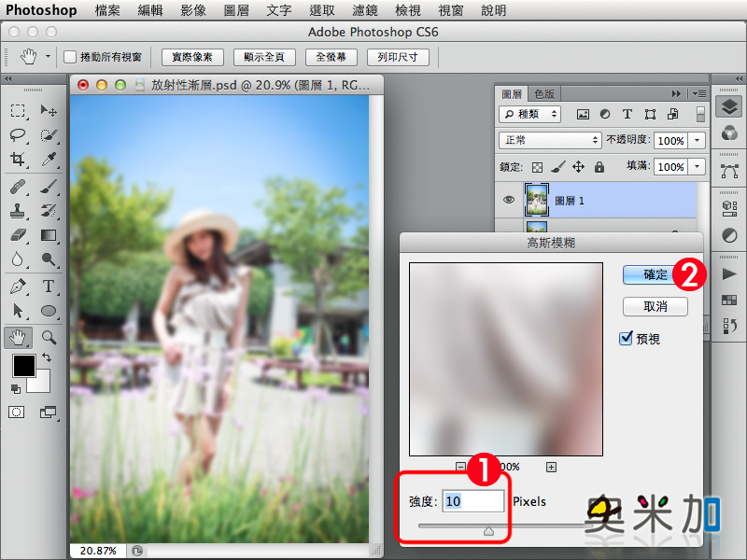The width and height of the screenshot is (747, 560).
Task: Click 取消 in Gaussian Blur dialog
Action: pos(655,306)
